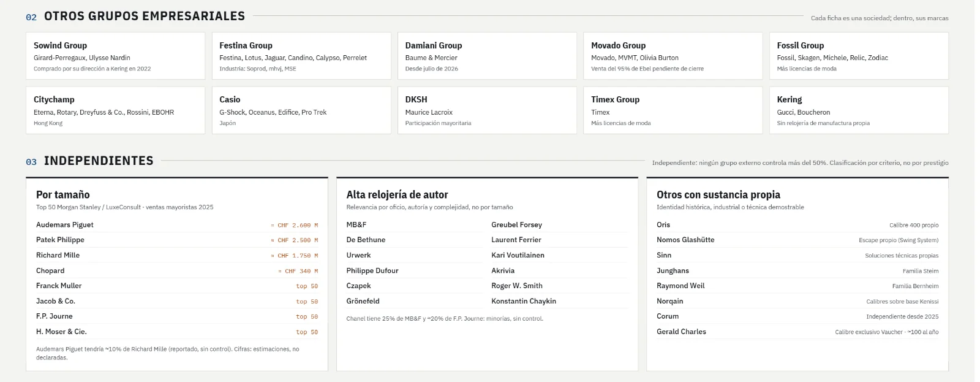Click 'Escape propio (Swing System)' note

pyautogui.click(x=899, y=240)
